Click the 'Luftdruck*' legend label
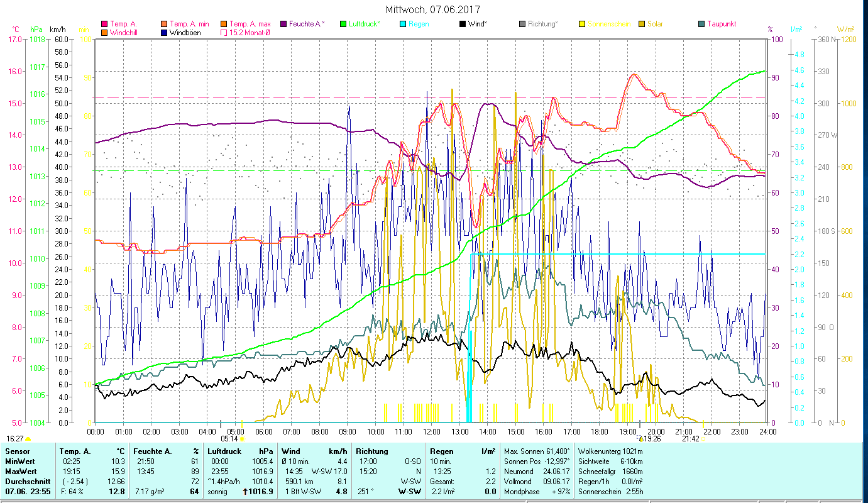 tap(365, 24)
